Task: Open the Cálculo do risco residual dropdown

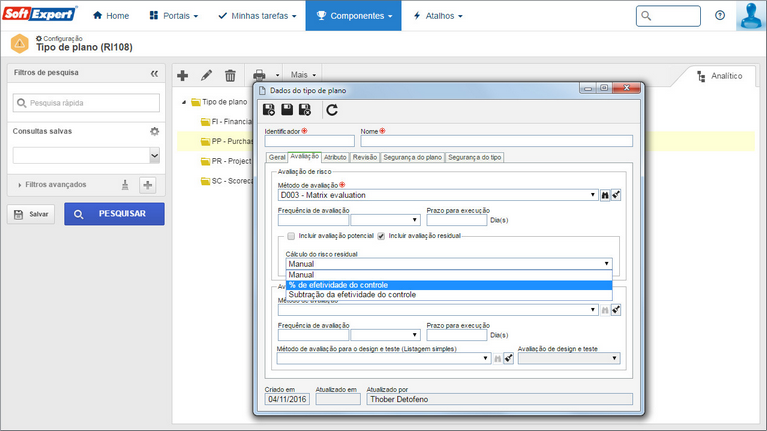Action: pos(607,264)
